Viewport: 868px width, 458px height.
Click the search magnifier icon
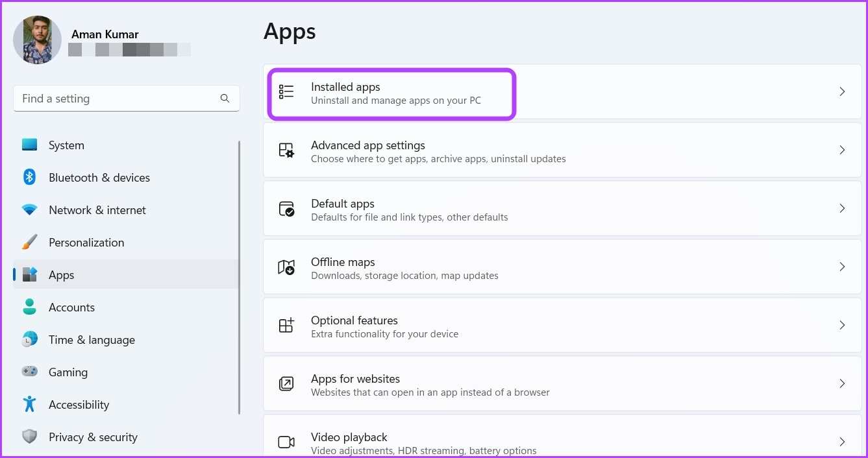pos(225,99)
